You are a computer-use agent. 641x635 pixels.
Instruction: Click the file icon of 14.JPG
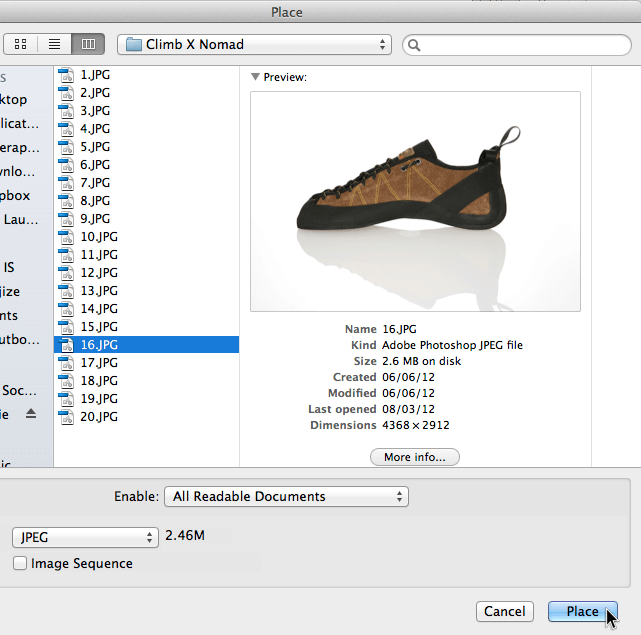pos(66,309)
